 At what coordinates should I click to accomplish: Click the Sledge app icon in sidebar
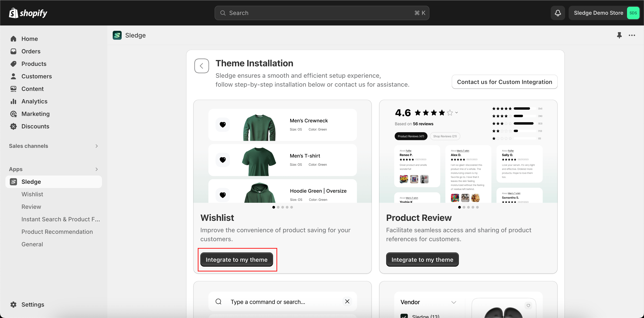point(13,181)
